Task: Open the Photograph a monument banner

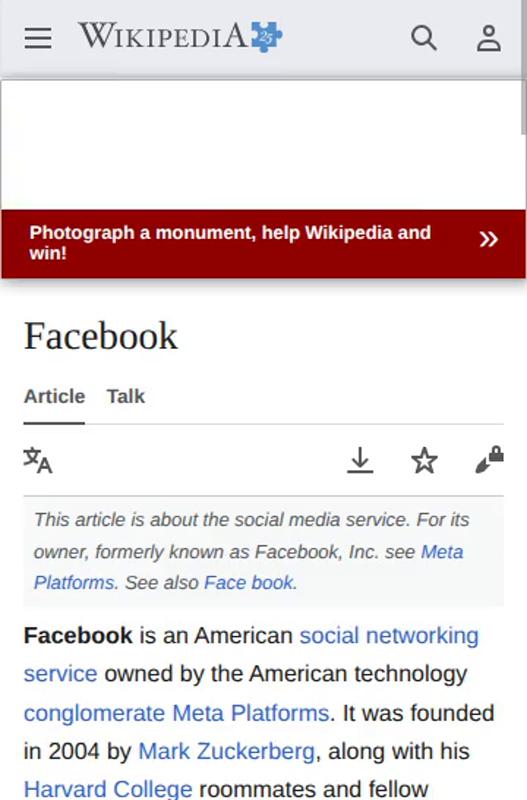Action: pyautogui.click(x=263, y=243)
